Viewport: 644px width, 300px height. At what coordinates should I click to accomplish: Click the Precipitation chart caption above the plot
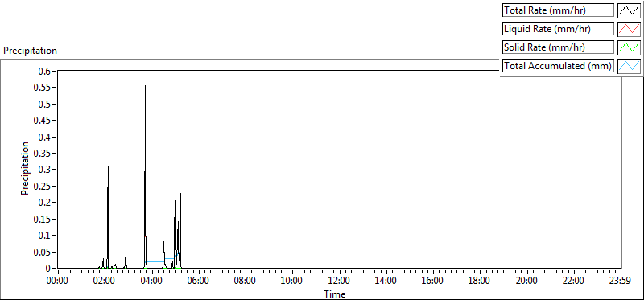pyautogui.click(x=30, y=51)
